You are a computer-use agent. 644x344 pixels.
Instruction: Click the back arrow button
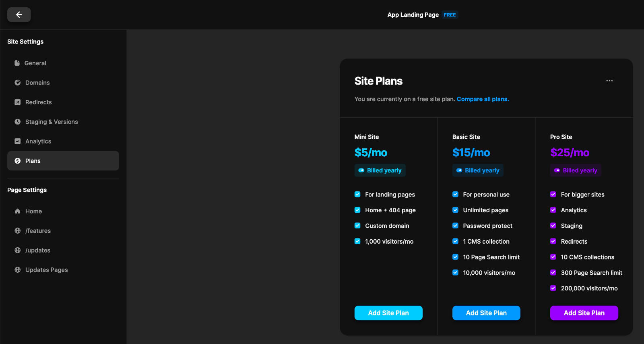click(19, 15)
